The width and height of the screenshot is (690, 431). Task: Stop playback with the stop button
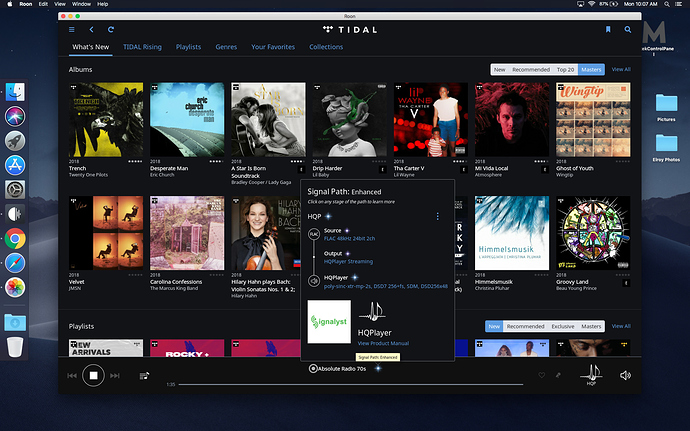pos(93,376)
